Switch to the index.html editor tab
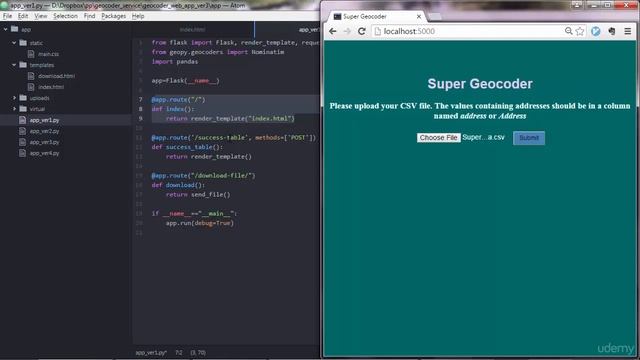This screenshot has width=640, height=360. 193,29
